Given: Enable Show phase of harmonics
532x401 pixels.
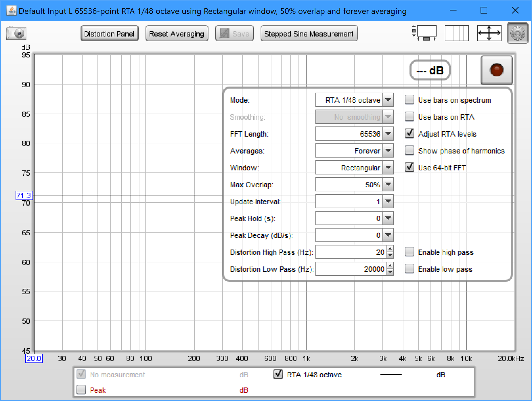Looking at the screenshot, I should click(409, 150).
